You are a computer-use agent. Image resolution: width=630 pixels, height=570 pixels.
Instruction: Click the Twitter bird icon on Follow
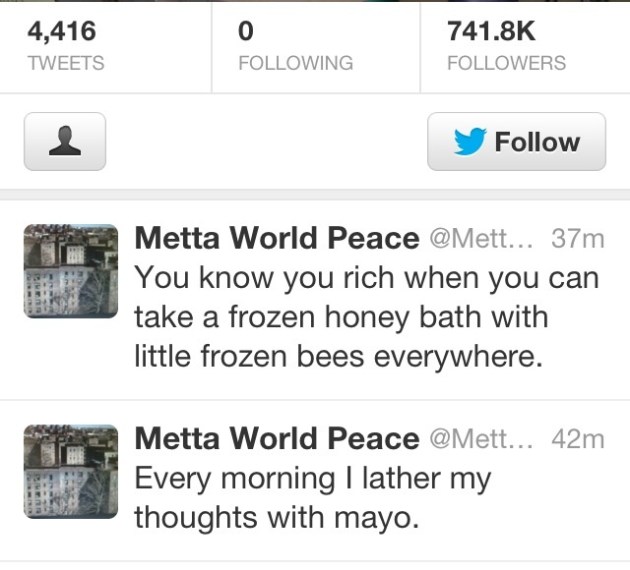coord(468,142)
